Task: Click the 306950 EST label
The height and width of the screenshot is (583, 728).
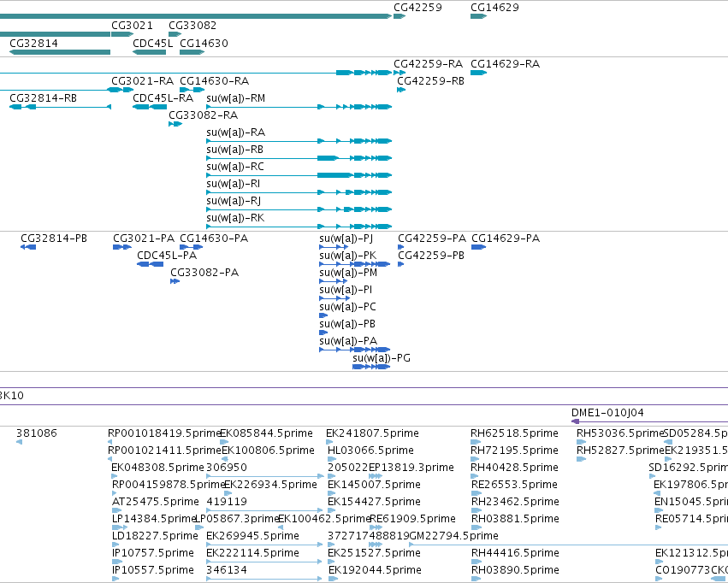Action: (227, 468)
